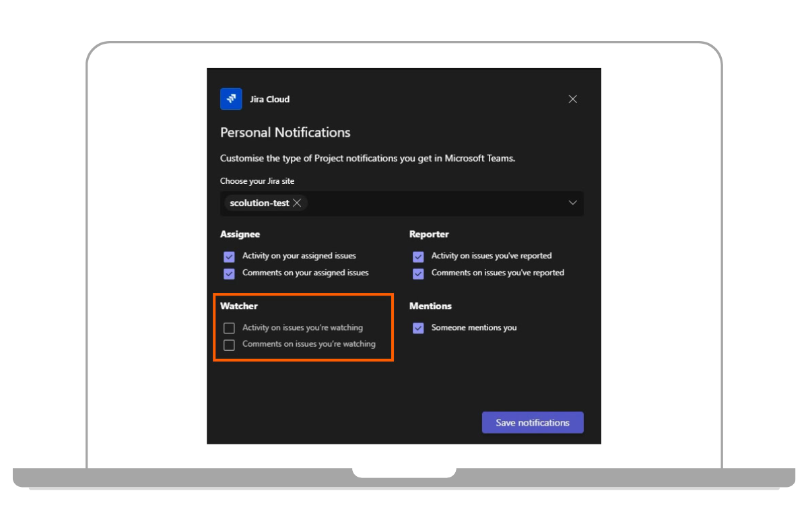This screenshot has height=532, width=808.
Task: Click the Jira Cloud logo icon
Action: point(231,99)
